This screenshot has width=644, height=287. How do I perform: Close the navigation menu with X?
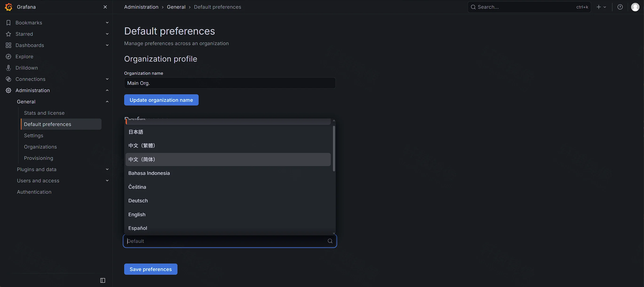point(105,7)
